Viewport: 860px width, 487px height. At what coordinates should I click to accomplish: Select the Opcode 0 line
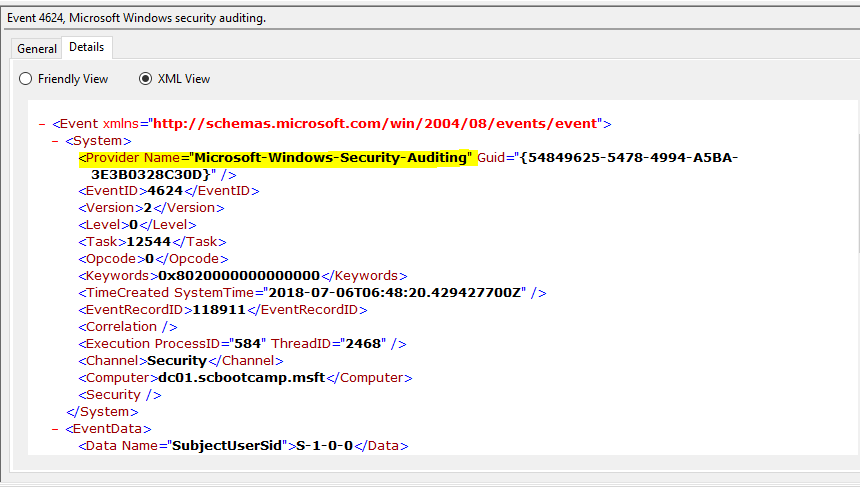[x=154, y=259]
